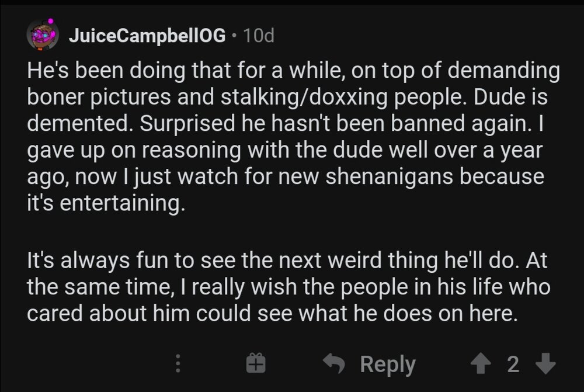Give an award with the gift icon
584x392 pixels.
point(256,363)
